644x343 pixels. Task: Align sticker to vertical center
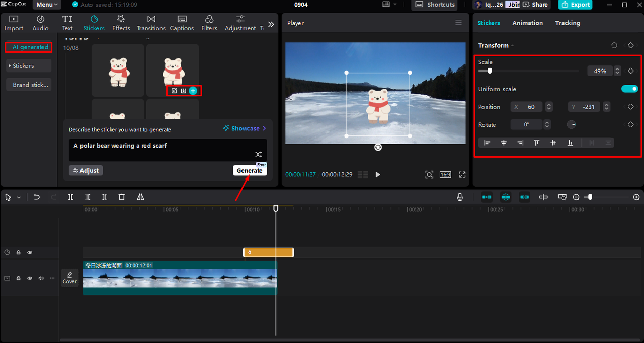click(x=553, y=143)
